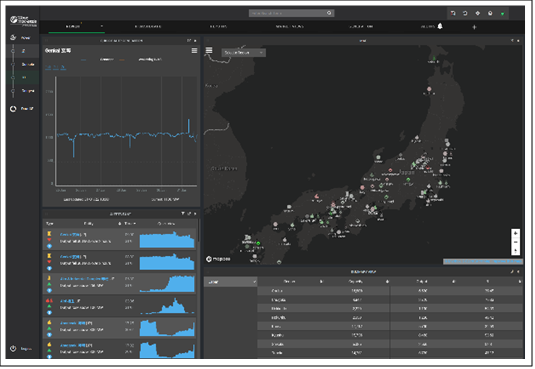Open the dropdown at top-left of the data table

[230, 282]
